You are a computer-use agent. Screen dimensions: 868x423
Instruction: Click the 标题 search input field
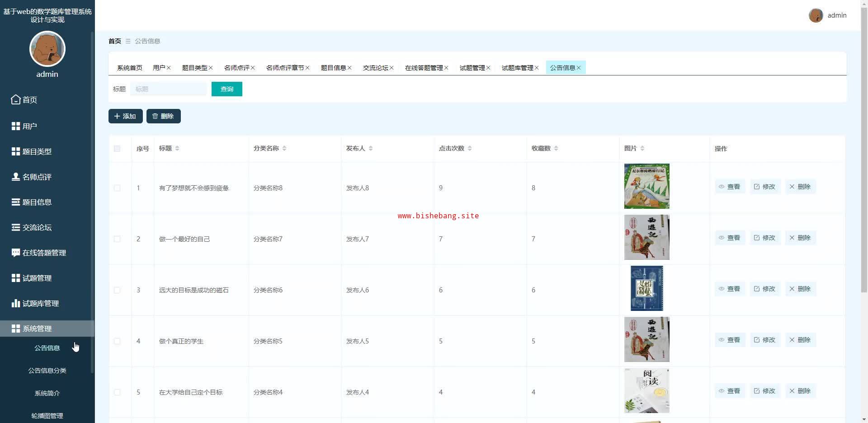click(169, 89)
